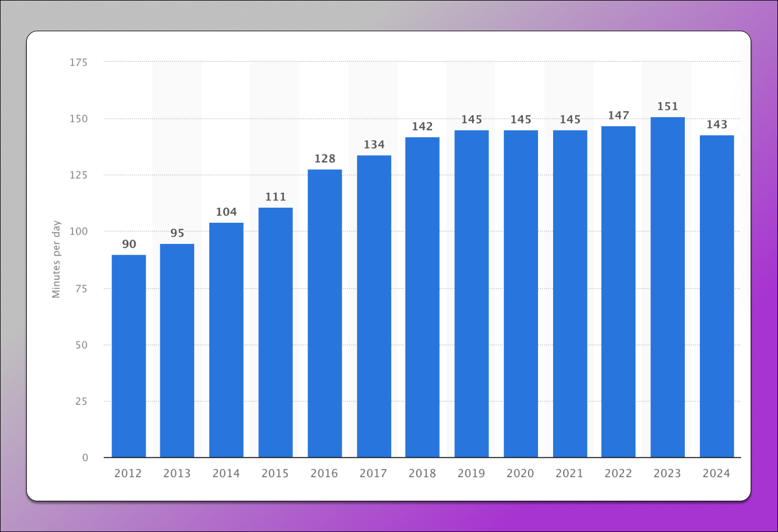This screenshot has width=778, height=532.
Task: Select the blue bar for 2021
Action: 570,294
